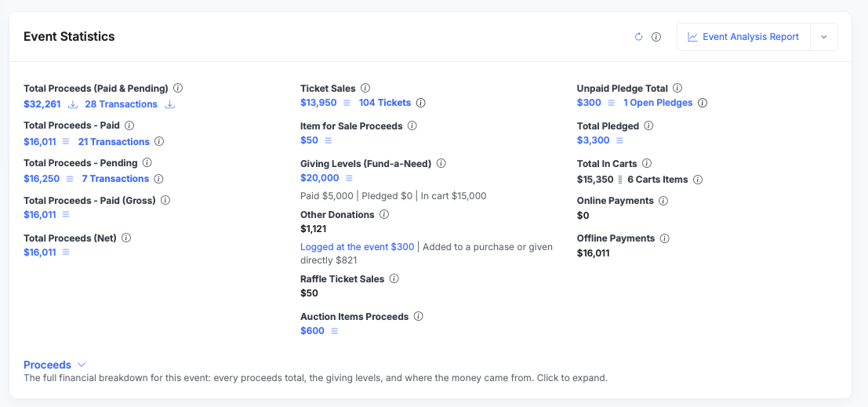The image size is (868, 407).
Task: Show info next to 104 Tickets
Action: 421,103
